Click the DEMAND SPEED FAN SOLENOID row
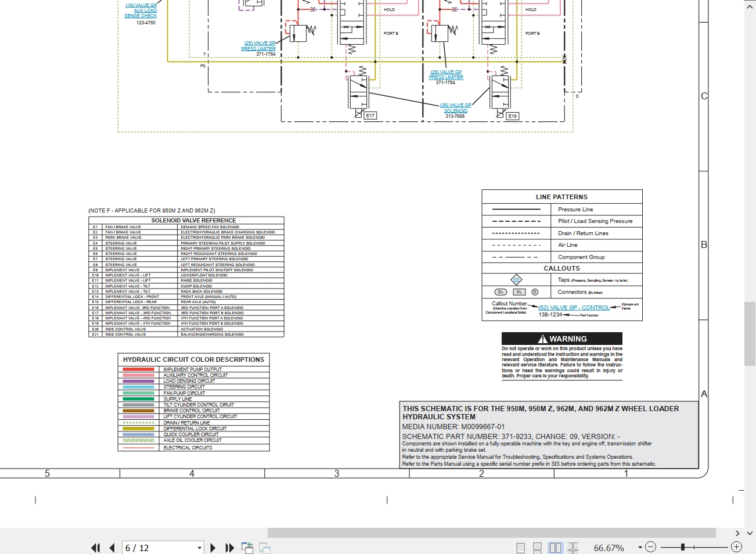The width and height of the screenshot is (756, 554). click(x=186, y=227)
